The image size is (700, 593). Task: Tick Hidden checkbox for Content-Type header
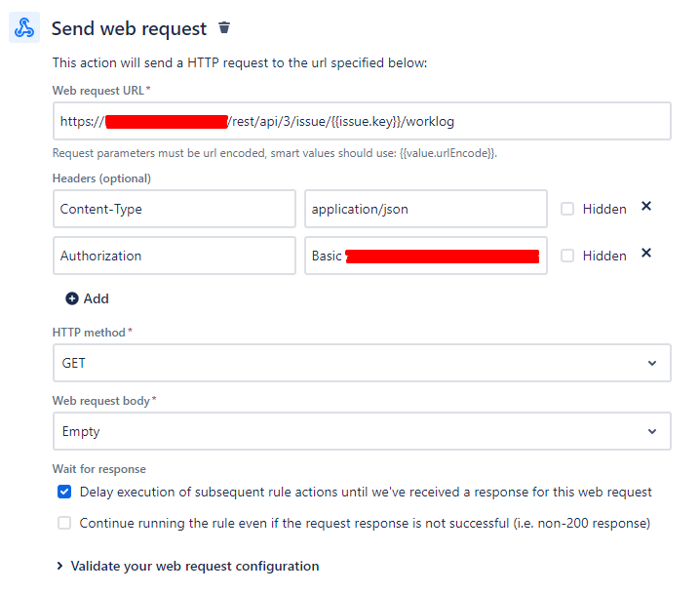tap(567, 209)
